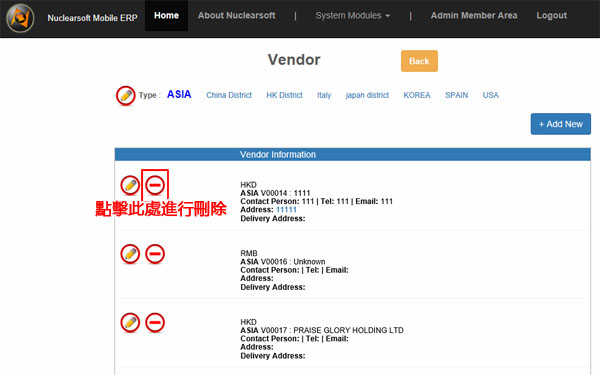
Task: Click Delivery Address line of V00017
Action: pos(273,356)
